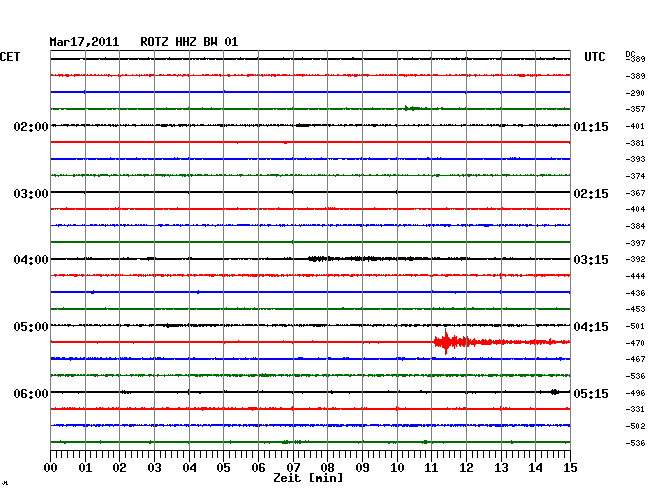
Task: Select the DC offset value -436
Action: 635,293
